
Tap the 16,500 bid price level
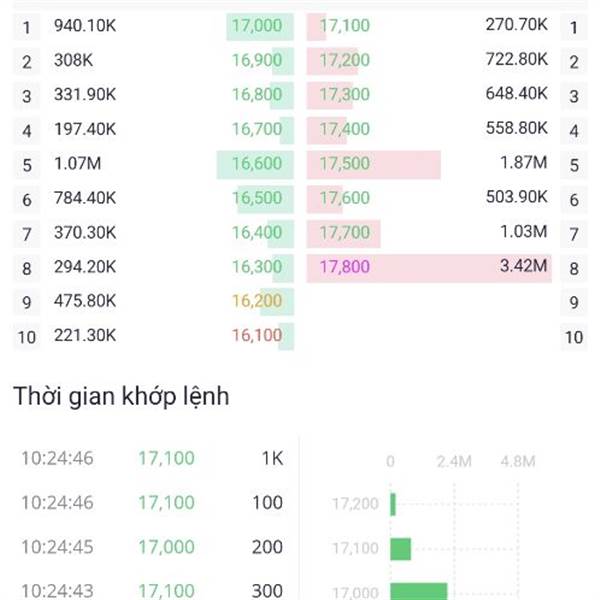(257, 198)
